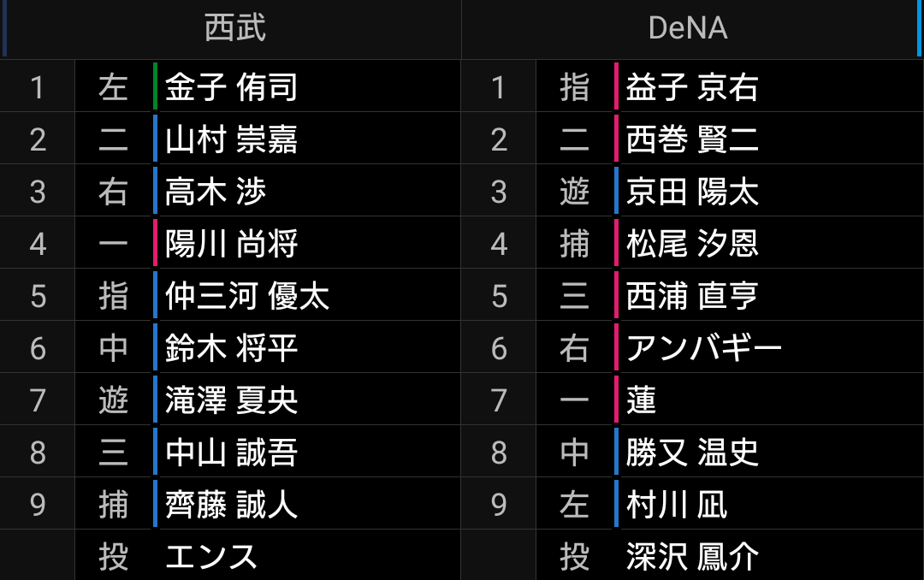Select the DeNA team header tab
The height and width of the screenshot is (580, 924).
[x=688, y=28]
